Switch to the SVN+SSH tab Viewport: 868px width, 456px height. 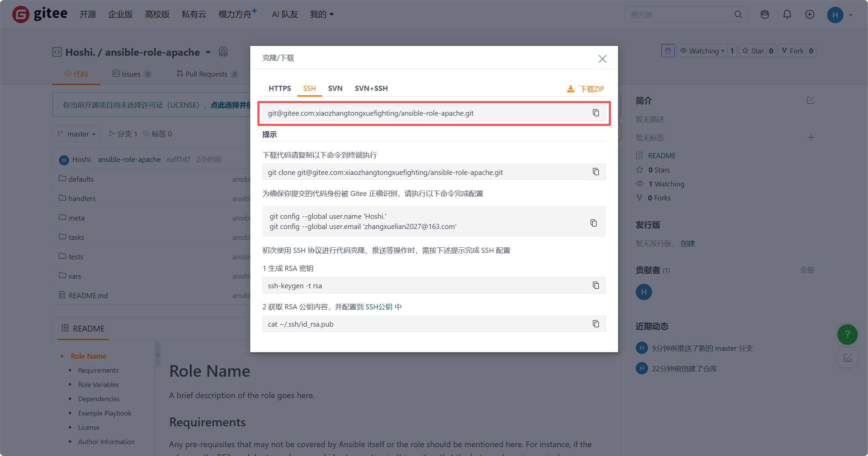(371, 88)
